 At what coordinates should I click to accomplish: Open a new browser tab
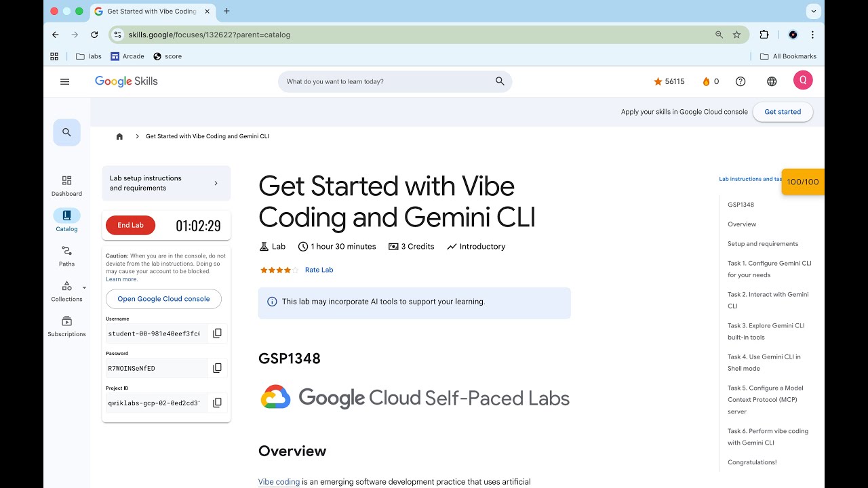coord(226,11)
